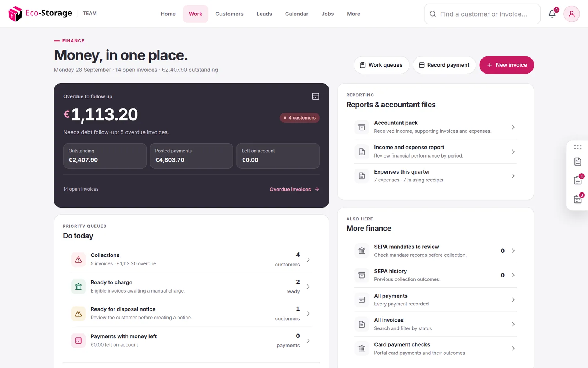The width and height of the screenshot is (588, 368).
Task: Click the Eco-Storage logo icon
Action: [x=15, y=14]
